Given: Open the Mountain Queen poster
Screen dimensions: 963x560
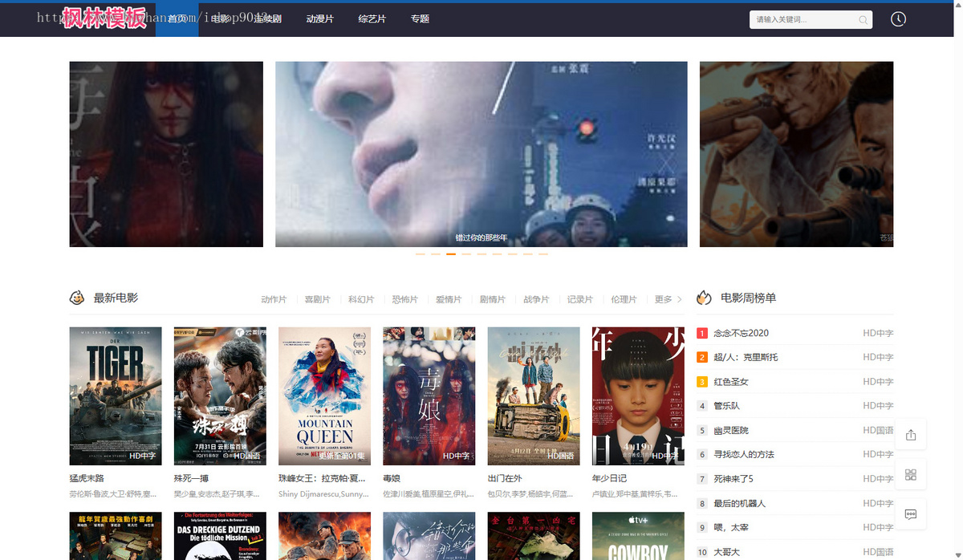Looking at the screenshot, I should pyautogui.click(x=324, y=396).
